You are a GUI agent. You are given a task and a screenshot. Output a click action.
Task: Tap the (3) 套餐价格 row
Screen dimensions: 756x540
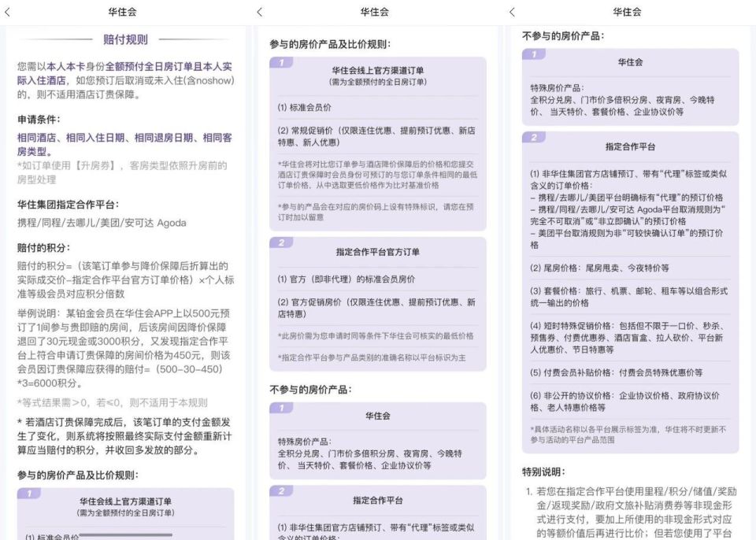(628, 297)
